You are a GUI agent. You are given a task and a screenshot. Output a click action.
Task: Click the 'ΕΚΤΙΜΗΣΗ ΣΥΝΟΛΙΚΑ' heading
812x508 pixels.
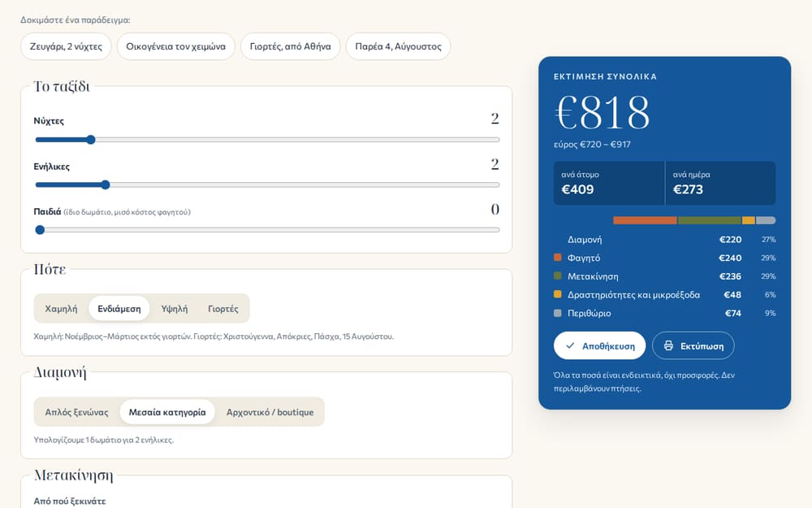point(605,76)
